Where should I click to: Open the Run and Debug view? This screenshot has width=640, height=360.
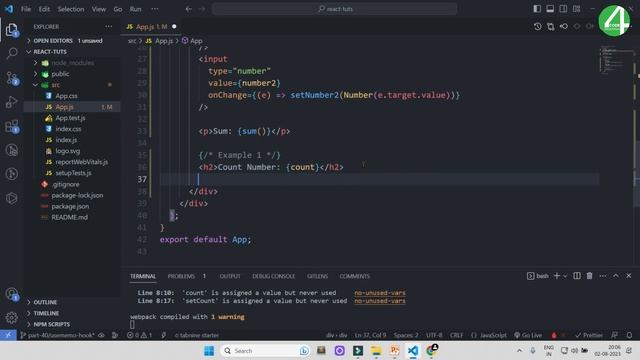12,102
